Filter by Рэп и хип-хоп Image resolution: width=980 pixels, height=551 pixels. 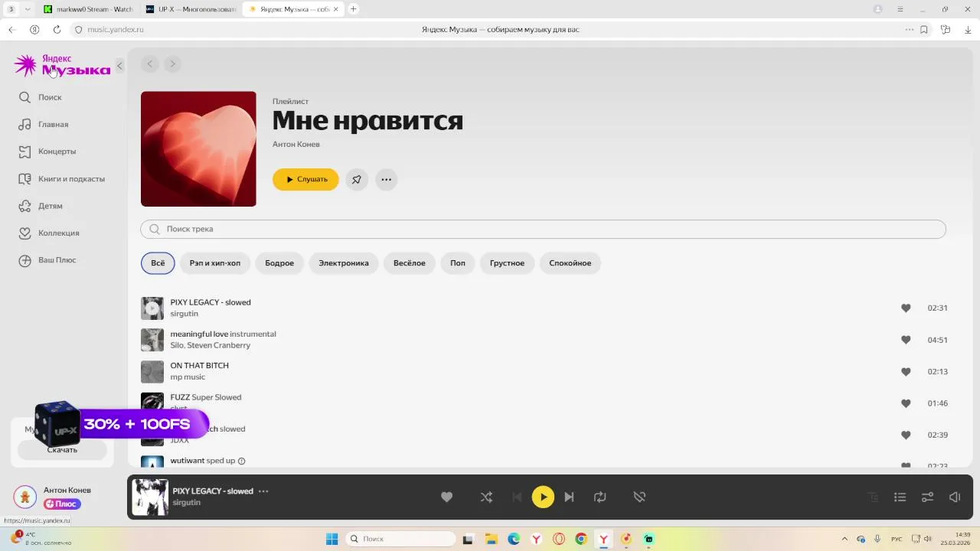coord(215,263)
